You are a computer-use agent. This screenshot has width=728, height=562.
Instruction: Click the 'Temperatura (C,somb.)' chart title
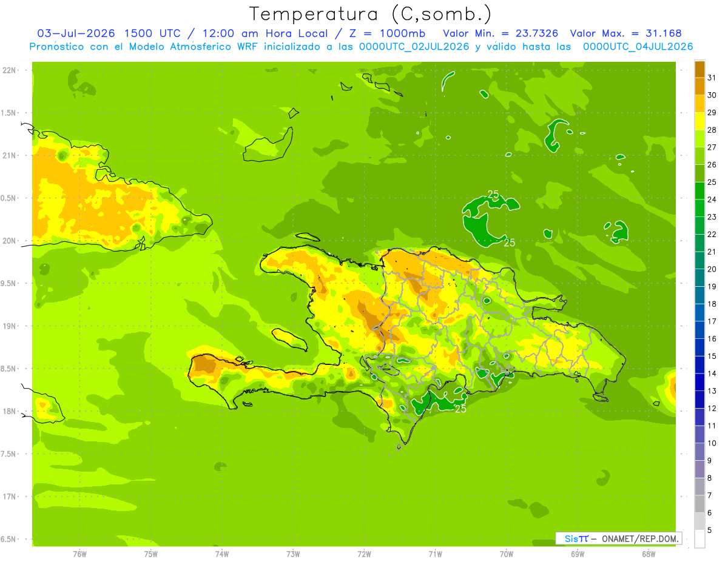pos(370,14)
